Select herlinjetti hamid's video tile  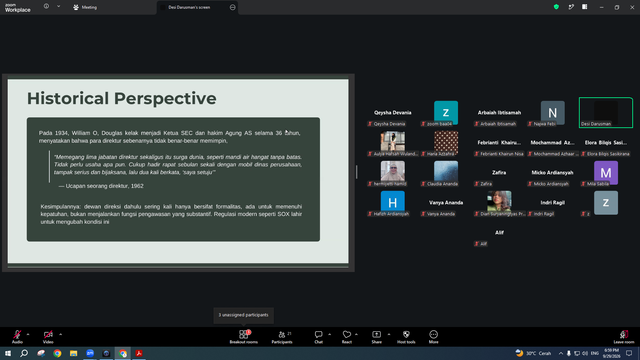click(x=393, y=173)
